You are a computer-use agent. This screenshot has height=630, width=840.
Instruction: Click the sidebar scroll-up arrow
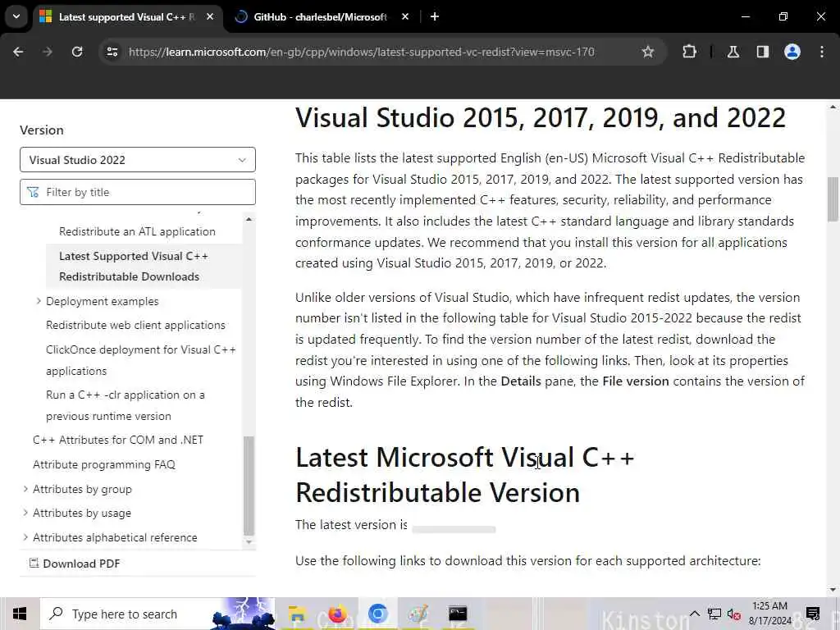point(249,219)
